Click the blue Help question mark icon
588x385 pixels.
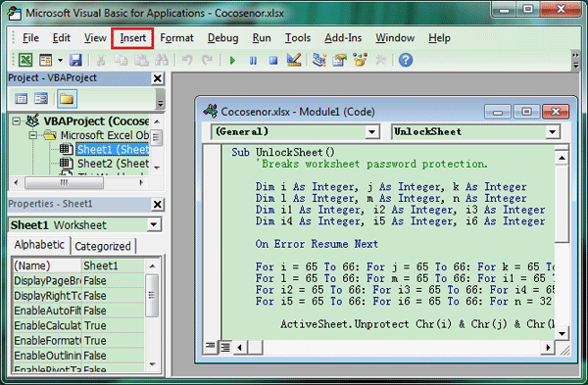point(406,60)
